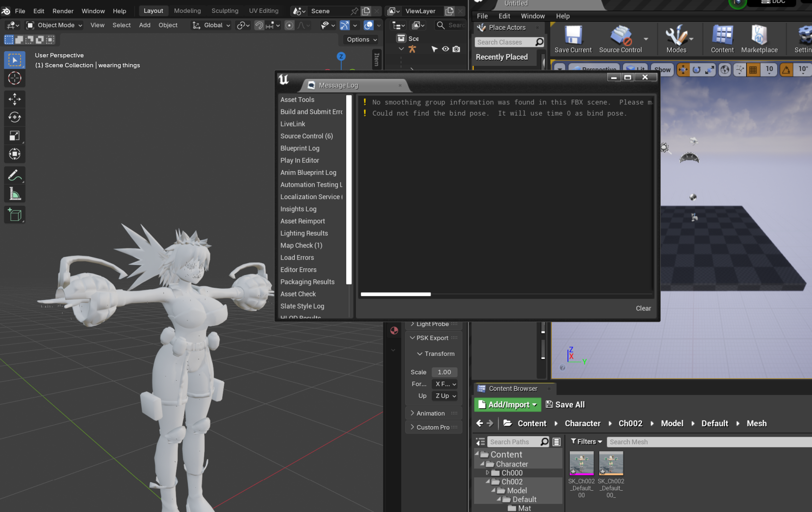Viewport: 812px width, 512px height.
Task: Pick the Measure tool in Blender
Action: click(15, 193)
